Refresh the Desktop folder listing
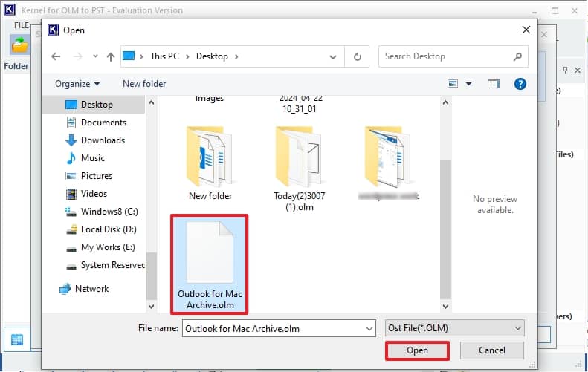Viewport: 588px width, 372px height. click(358, 56)
